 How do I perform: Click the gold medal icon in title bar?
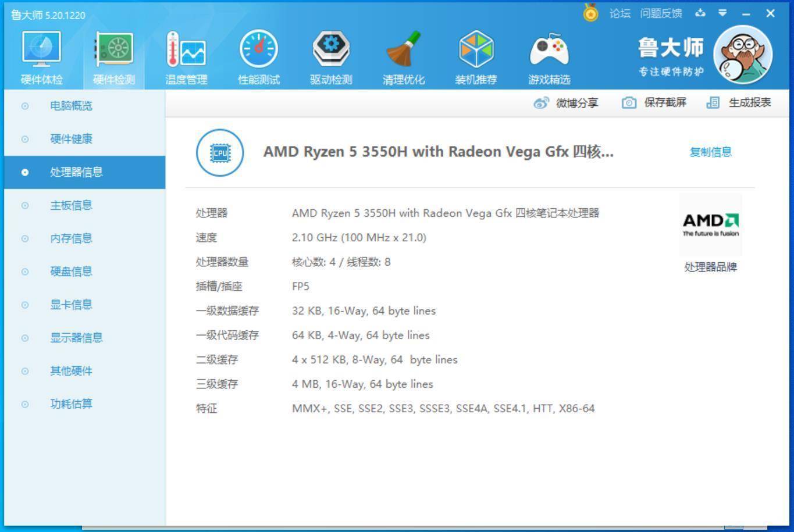[x=590, y=12]
